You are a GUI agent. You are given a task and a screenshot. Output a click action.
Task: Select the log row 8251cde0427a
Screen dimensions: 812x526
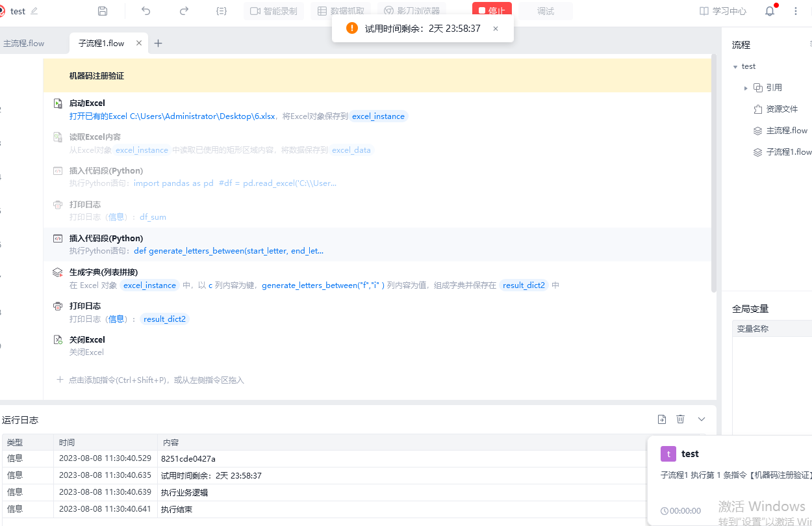325,458
